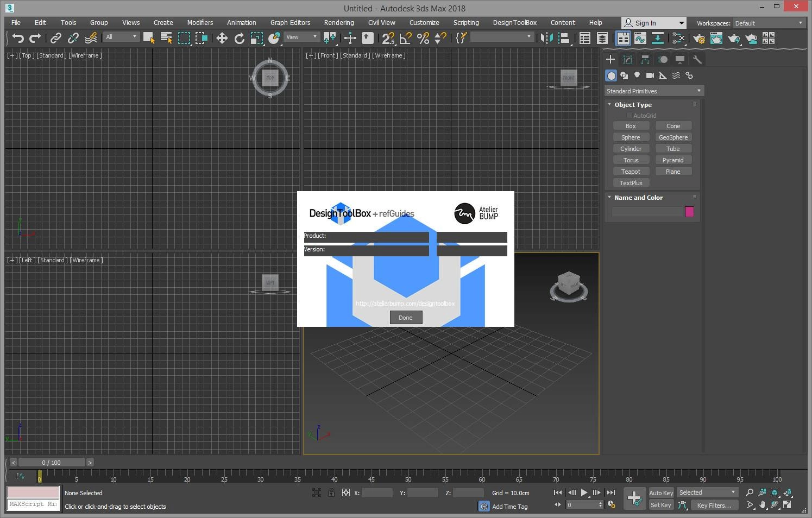Screen dimensions: 812x518
Task: Toggle the Ribbon display button
Action: [623, 38]
